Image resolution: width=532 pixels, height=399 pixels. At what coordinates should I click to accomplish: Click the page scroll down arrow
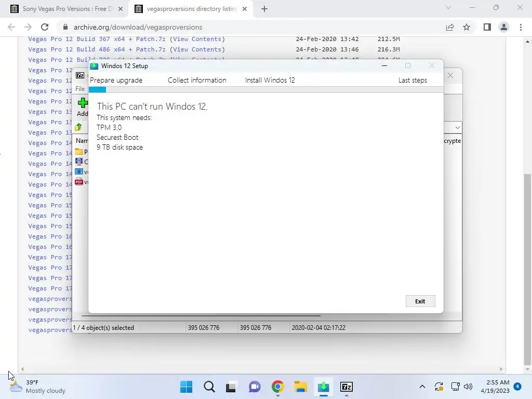(x=527, y=369)
